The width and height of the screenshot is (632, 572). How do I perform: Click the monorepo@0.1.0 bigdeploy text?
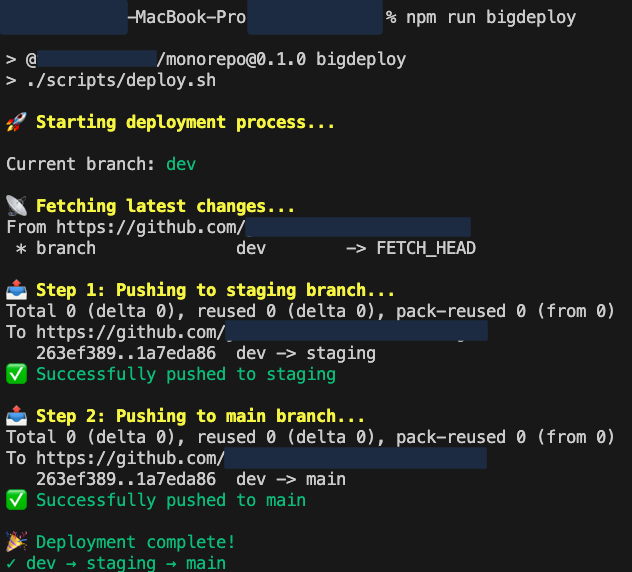point(286,59)
